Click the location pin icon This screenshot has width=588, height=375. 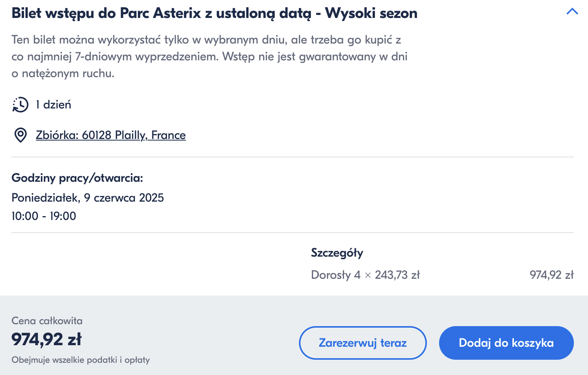click(x=20, y=135)
